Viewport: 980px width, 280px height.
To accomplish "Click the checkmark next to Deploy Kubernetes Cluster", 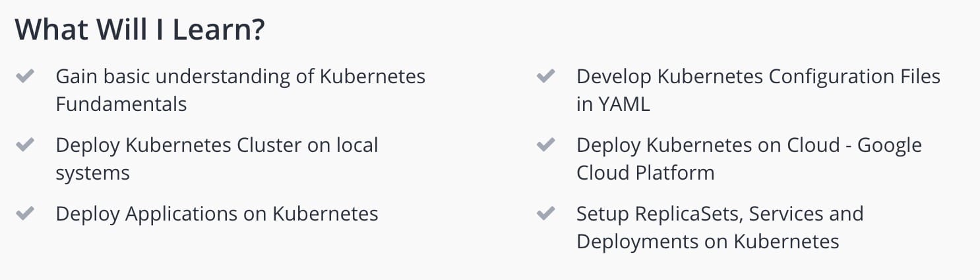I will tap(24, 145).
